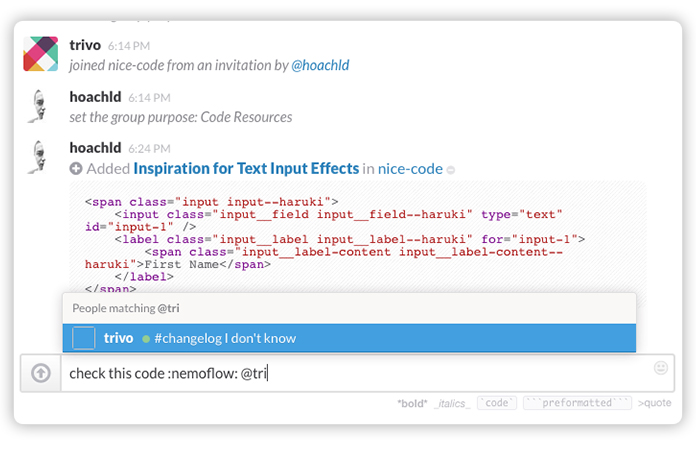The image size is (696, 453).
Task: Click the *bold* formatting hint
Action: (412, 403)
